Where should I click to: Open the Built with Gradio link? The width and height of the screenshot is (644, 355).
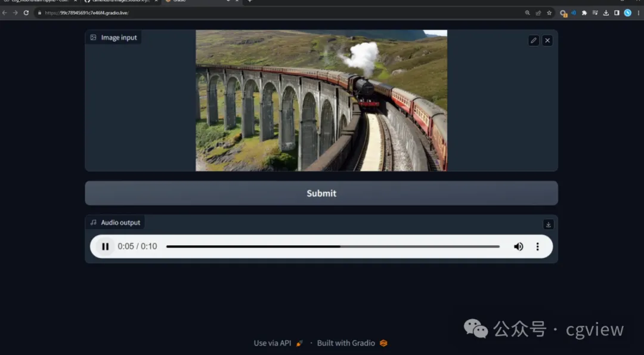(352, 343)
